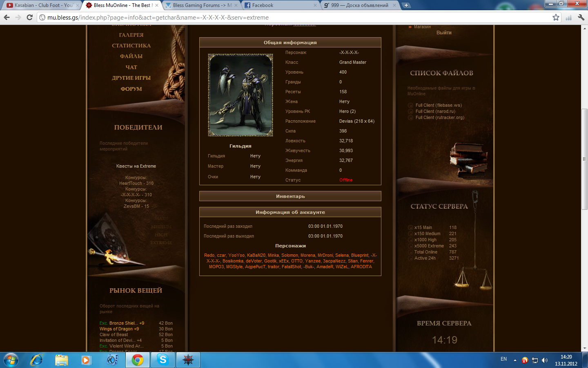
Task: Open the ФОРУМ menu item
Action: pyautogui.click(x=131, y=89)
